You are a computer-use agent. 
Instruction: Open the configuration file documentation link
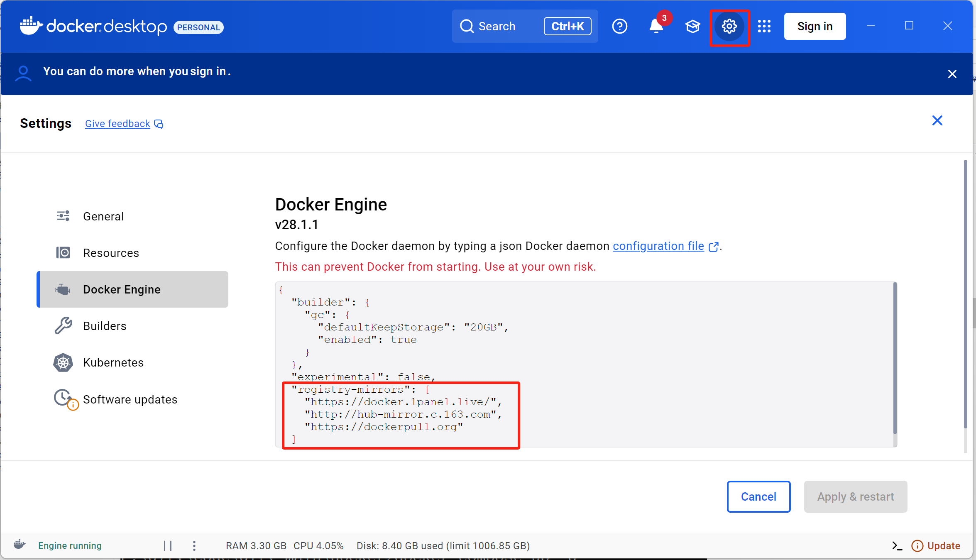point(658,246)
